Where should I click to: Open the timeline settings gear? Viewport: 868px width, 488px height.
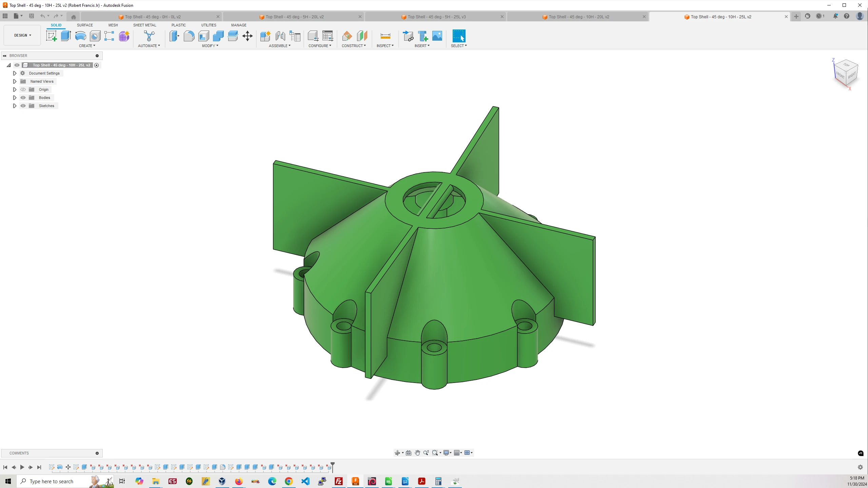[x=860, y=467]
